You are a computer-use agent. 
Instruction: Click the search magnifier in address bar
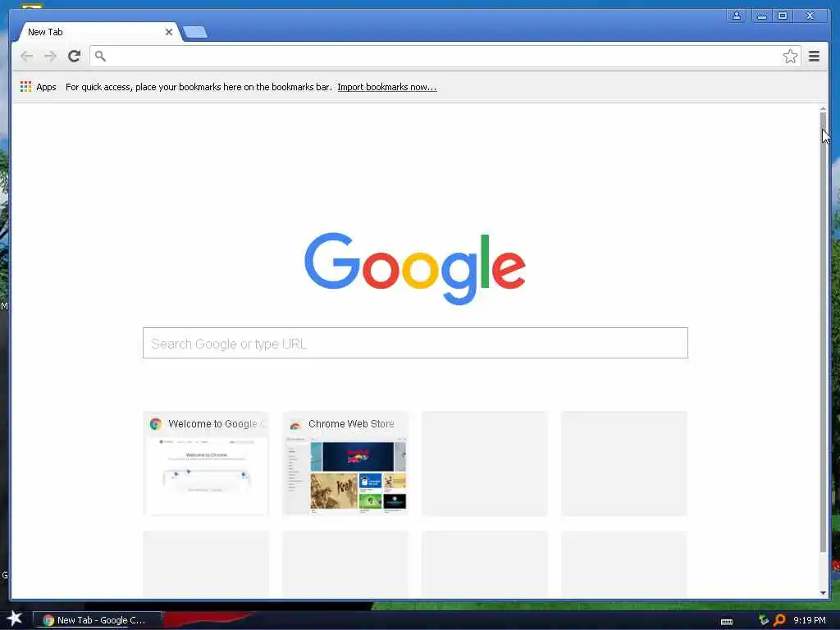100,56
